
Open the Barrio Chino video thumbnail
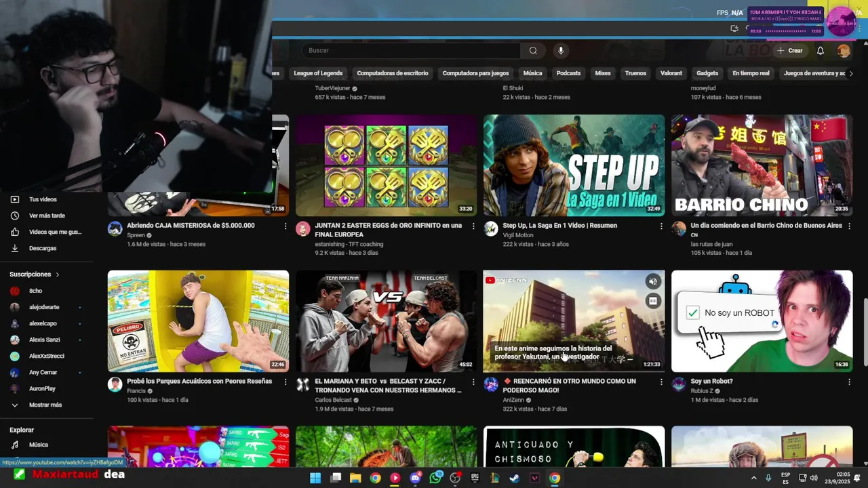(x=762, y=165)
